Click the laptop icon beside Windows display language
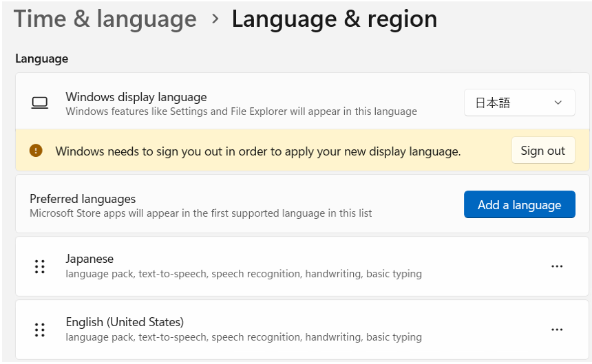This screenshot has height=364, width=592. (x=40, y=103)
